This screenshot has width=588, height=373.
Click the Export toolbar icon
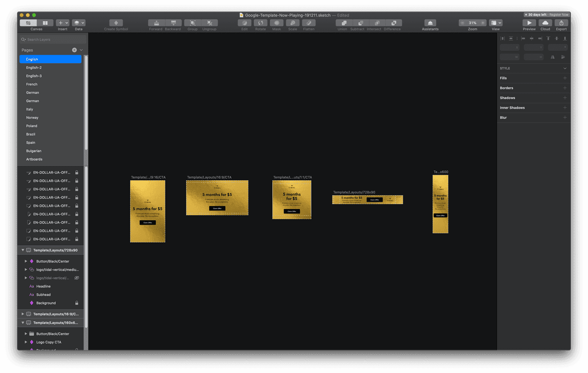562,23
